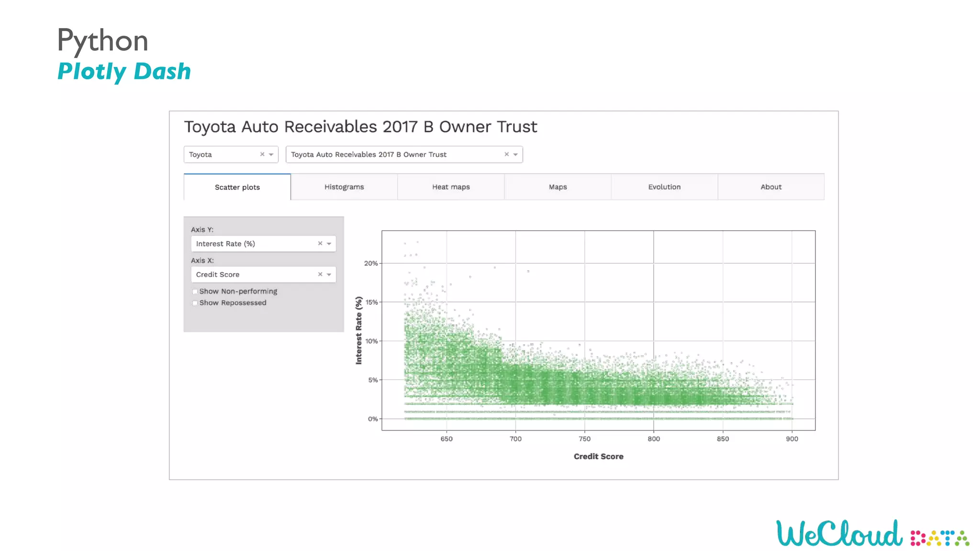Screen dimensions: 980x551
Task: Select the Toyota manufacturer field
Action: (231, 154)
